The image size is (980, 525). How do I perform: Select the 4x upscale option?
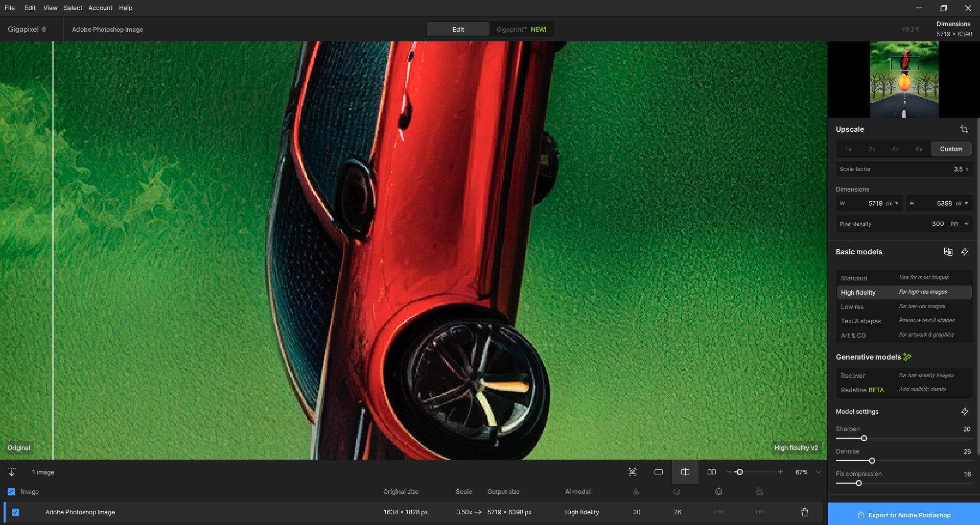coord(895,149)
